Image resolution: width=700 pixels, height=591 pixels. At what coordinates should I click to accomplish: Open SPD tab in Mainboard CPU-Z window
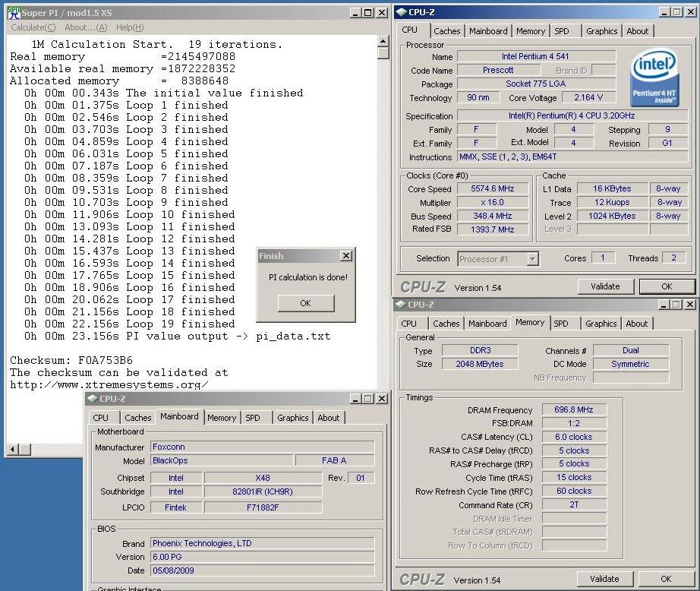(253, 418)
